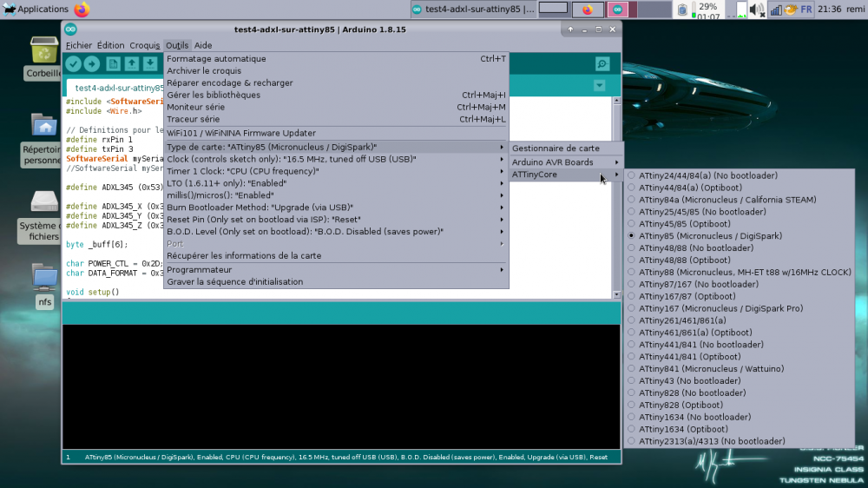The height and width of the screenshot is (488, 868).
Task: Click the Outils menu
Action: (177, 45)
